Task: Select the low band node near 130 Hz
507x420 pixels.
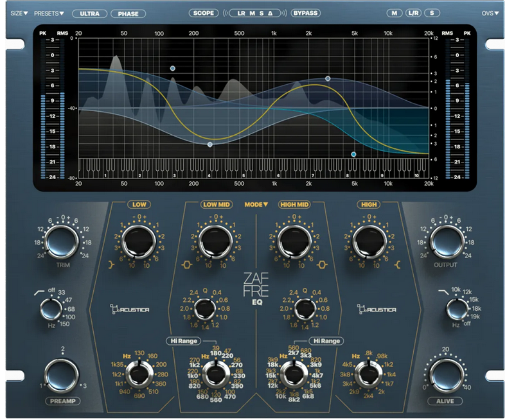Action: pos(173,68)
